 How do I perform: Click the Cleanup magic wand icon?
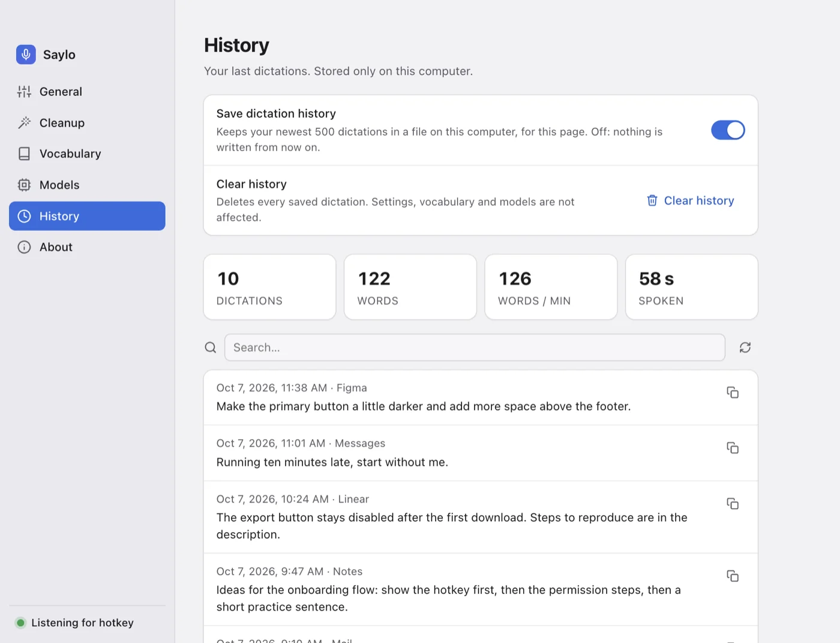tap(24, 123)
